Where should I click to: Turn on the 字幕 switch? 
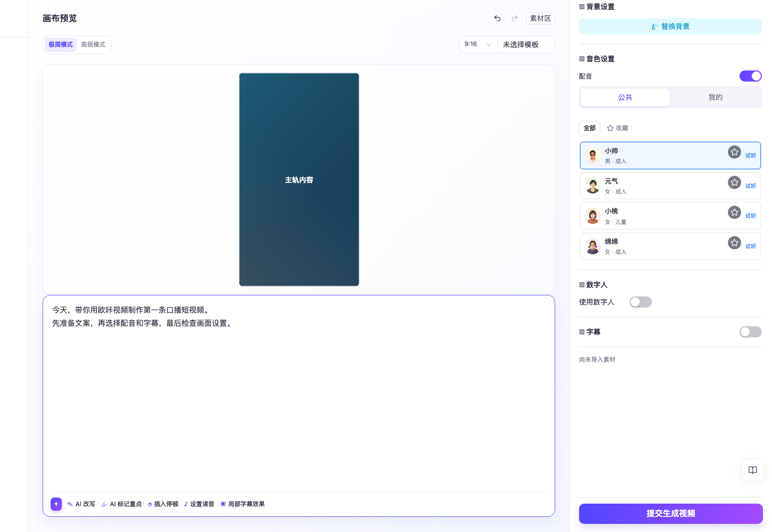coord(751,332)
